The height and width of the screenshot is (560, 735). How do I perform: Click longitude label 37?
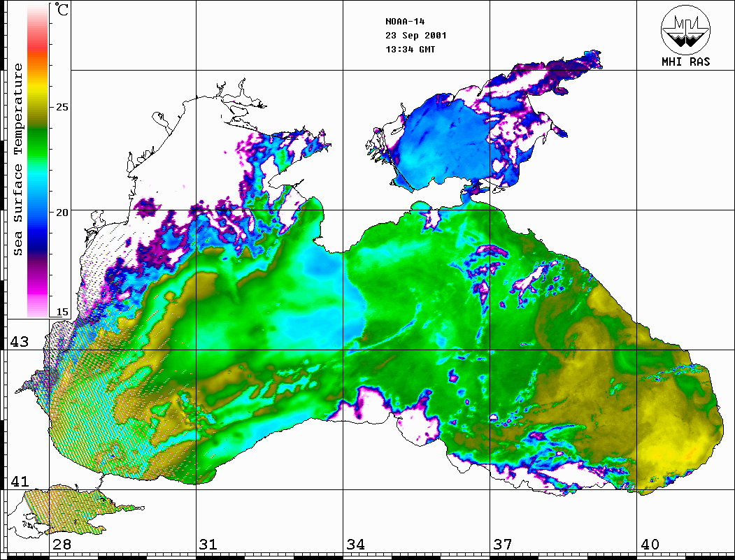click(x=503, y=544)
